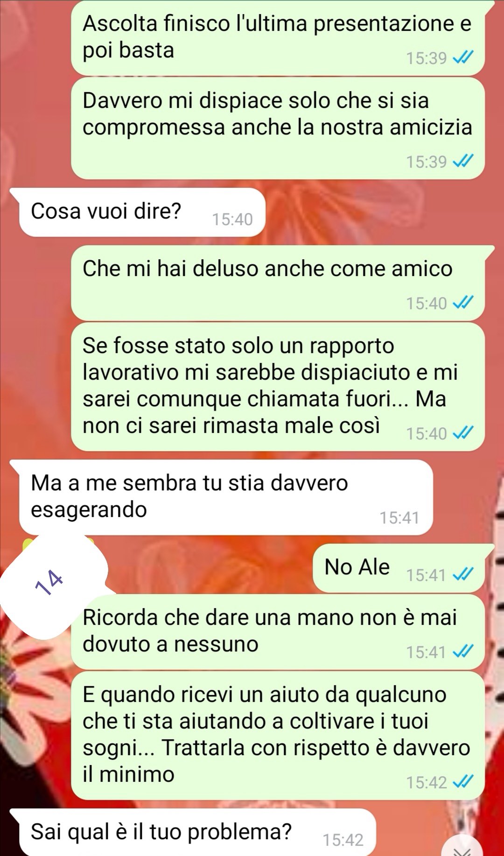The height and width of the screenshot is (856, 504).
Task: Tap 15:40 timestamp on 'Cosa vuoi dire?'
Action: click(232, 219)
